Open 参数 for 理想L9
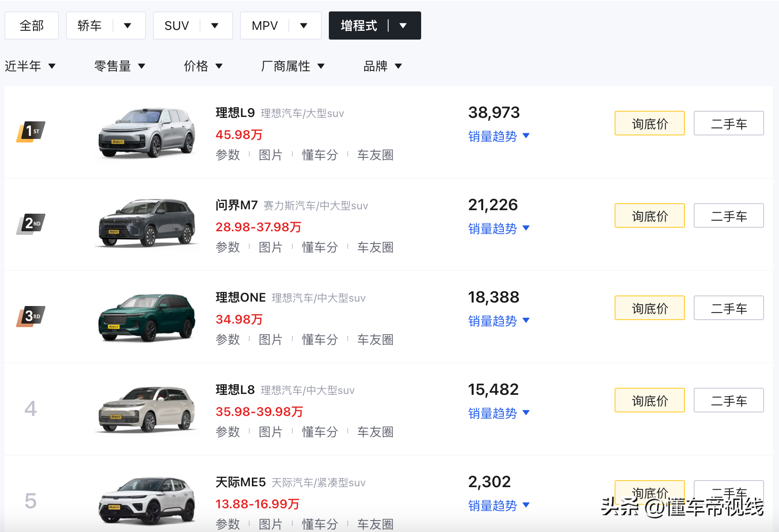The width and height of the screenshot is (779, 532). point(228,155)
